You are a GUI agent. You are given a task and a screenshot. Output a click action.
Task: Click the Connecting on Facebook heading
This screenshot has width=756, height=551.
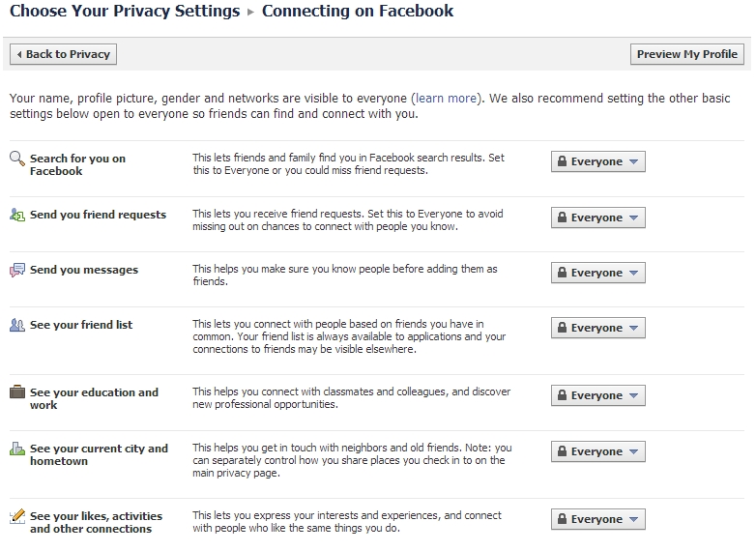358,12
